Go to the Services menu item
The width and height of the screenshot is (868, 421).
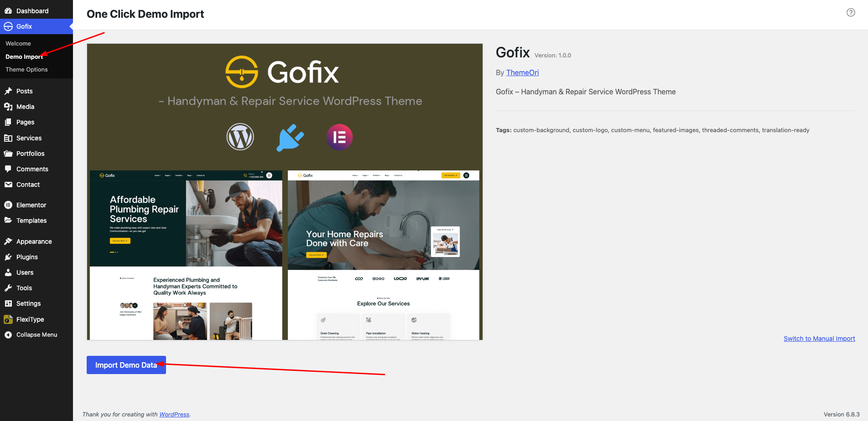29,138
